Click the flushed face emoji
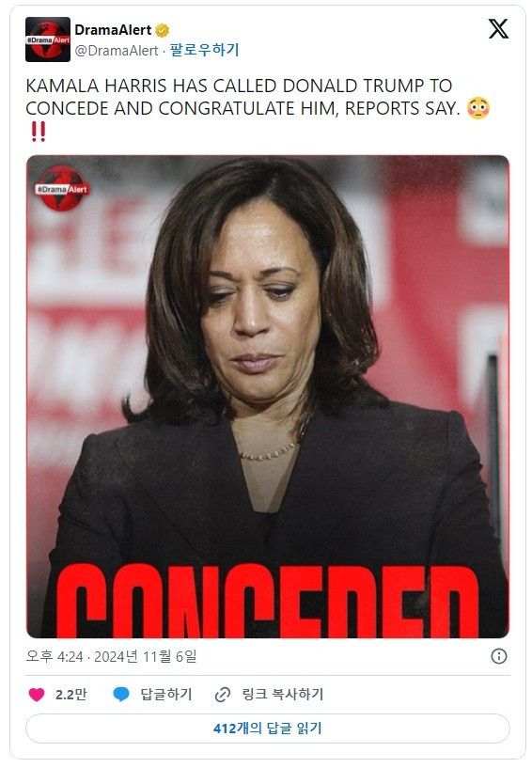Viewport: 532px width, 768px height. pyautogui.click(x=477, y=108)
